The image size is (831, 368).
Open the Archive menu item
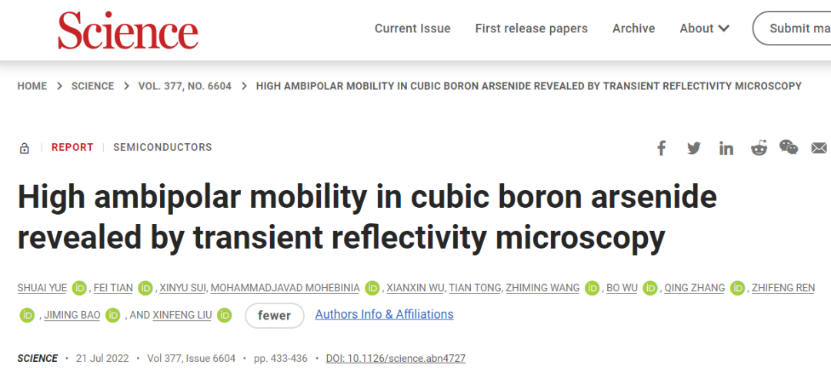(x=633, y=28)
